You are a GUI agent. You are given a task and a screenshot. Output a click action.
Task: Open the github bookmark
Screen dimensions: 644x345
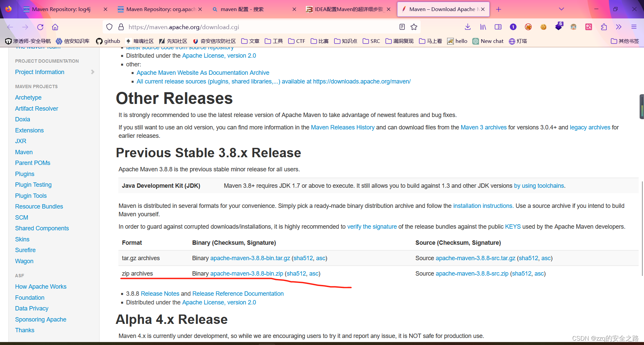[x=108, y=41]
